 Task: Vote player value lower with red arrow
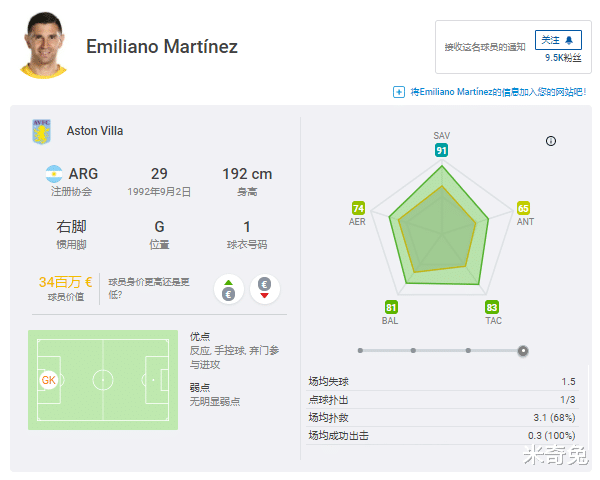coord(264,289)
